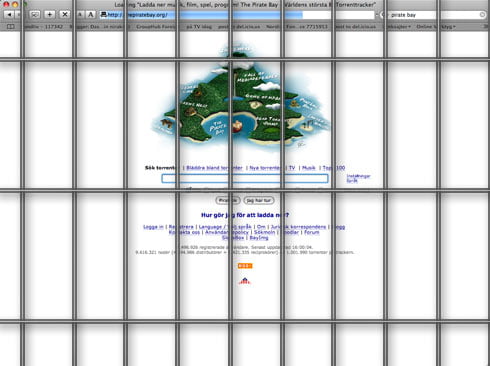This screenshot has width=490, height=366.
Task: Follow the 'Logga in' link
Action: point(153,227)
